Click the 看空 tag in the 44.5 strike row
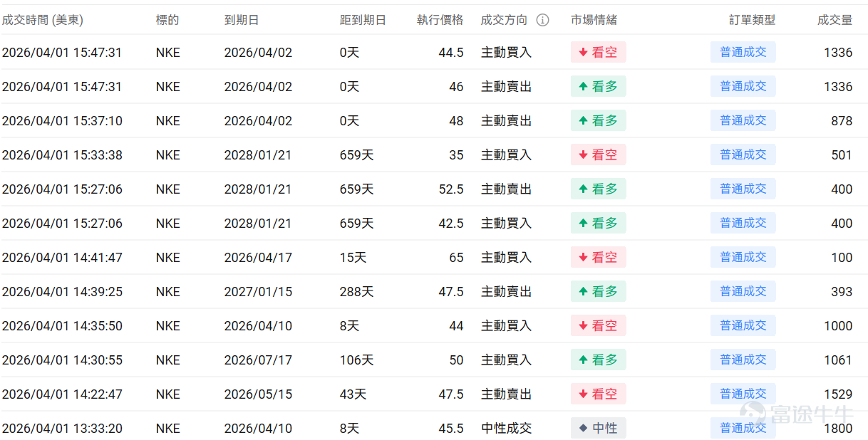868x440 pixels. coord(599,52)
